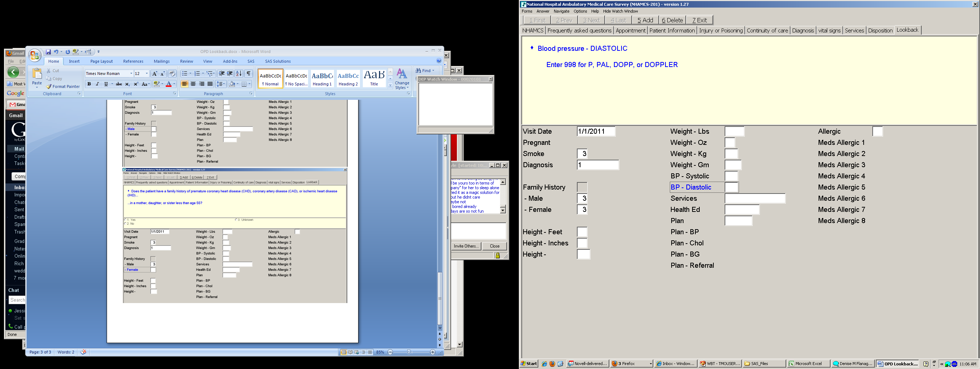
Task: Expand the font size dropdown
Action: tap(147, 74)
